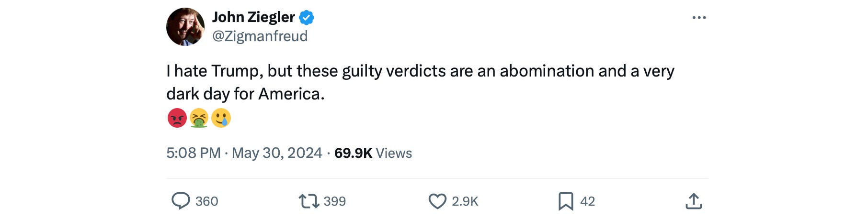Image resolution: width=868 pixels, height=220 pixels.
Task: Click the red angry face emoji
Action: [x=177, y=118]
